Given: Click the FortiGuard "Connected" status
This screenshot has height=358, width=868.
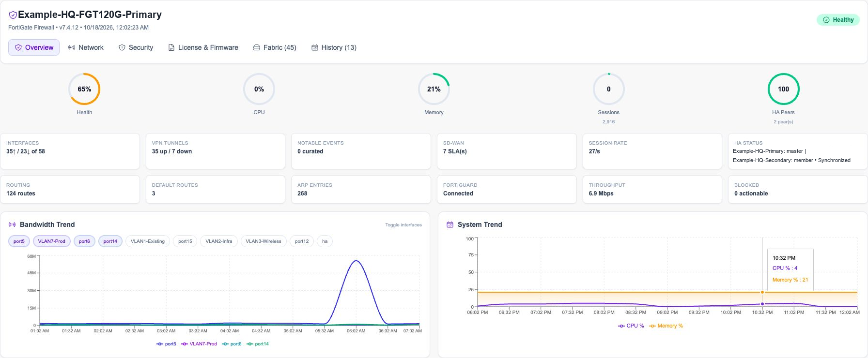Looking at the screenshot, I should pos(458,194).
